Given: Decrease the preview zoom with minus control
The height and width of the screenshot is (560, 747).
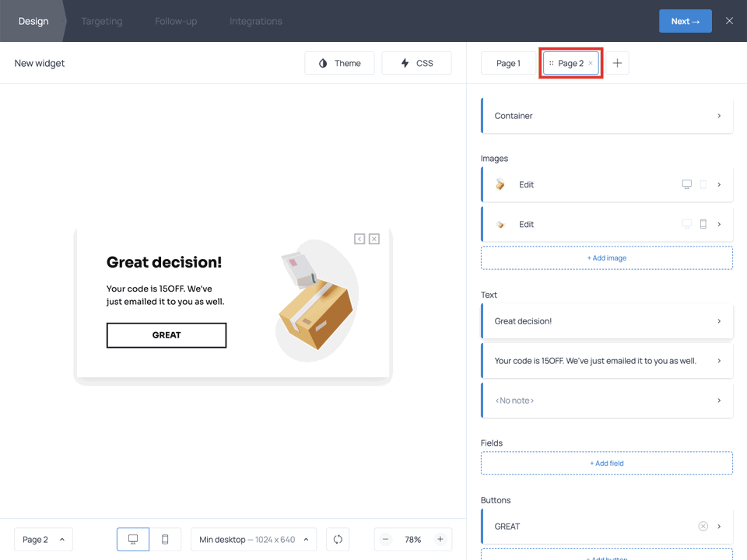Looking at the screenshot, I should pos(385,539).
